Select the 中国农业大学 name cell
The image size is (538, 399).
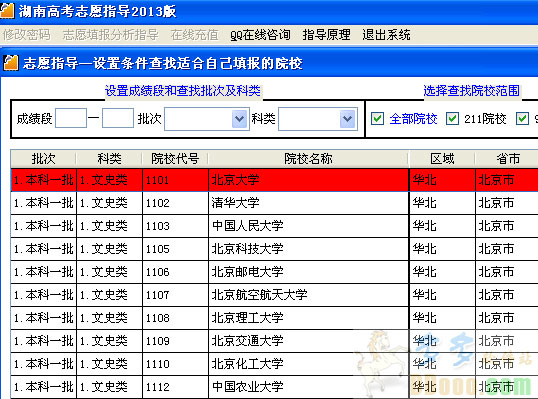click(x=308, y=387)
